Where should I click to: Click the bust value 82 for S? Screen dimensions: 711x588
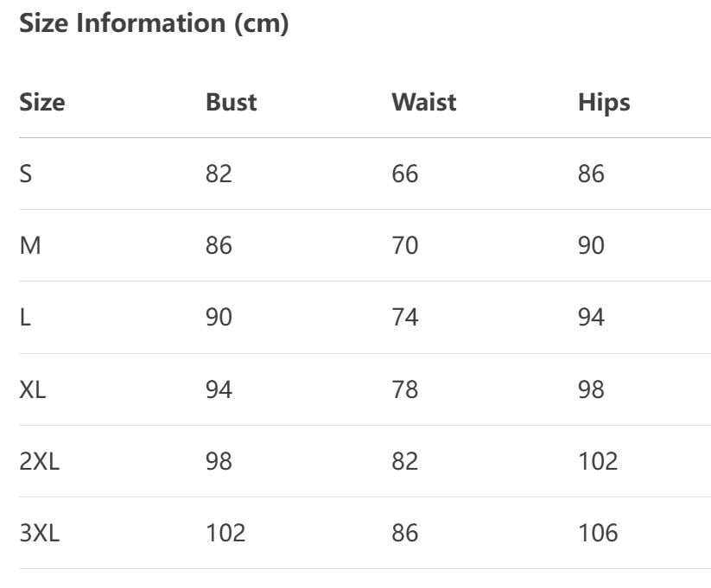(x=219, y=174)
